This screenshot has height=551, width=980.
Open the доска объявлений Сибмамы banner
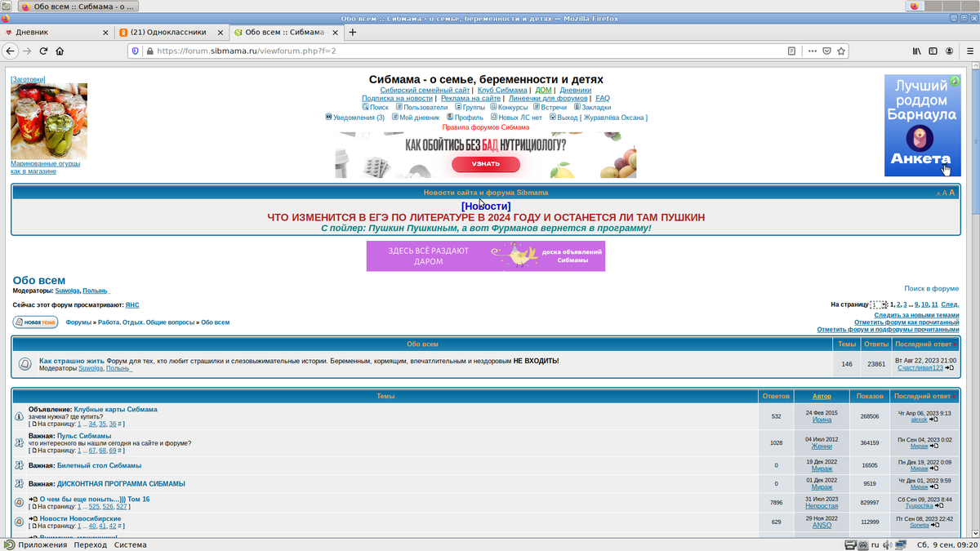pyautogui.click(x=486, y=256)
